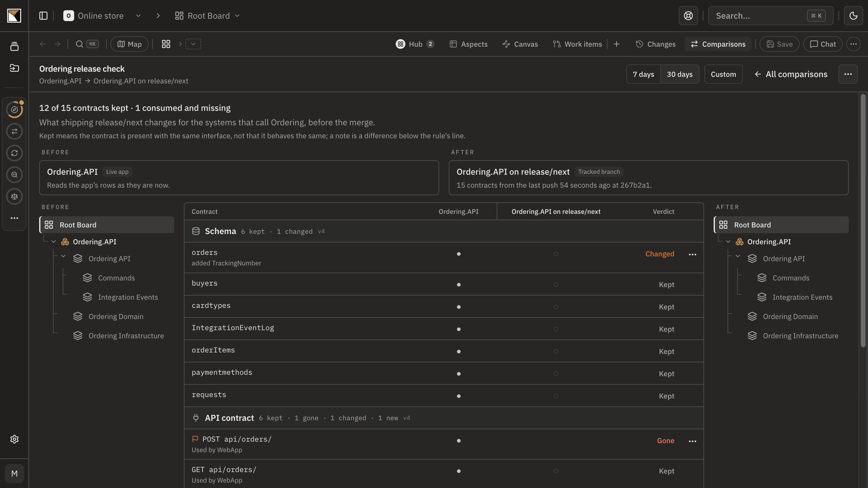Toggle dark mode moon icon

click(x=853, y=15)
